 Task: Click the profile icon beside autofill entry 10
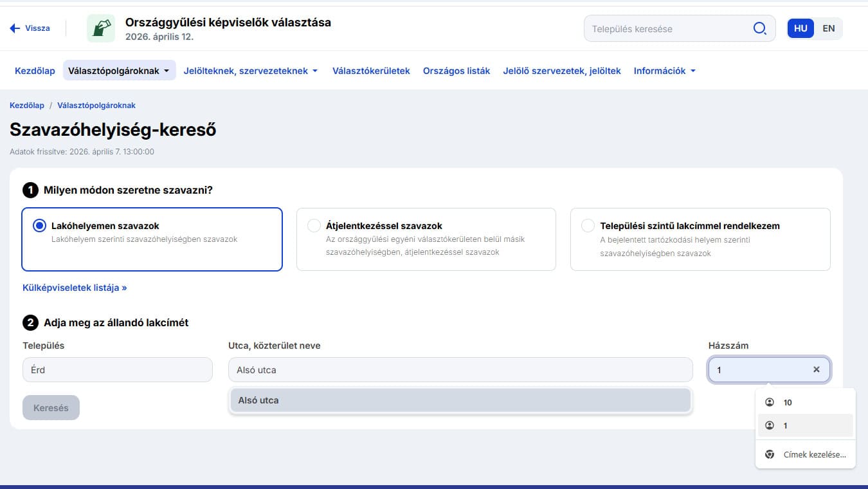click(x=770, y=403)
